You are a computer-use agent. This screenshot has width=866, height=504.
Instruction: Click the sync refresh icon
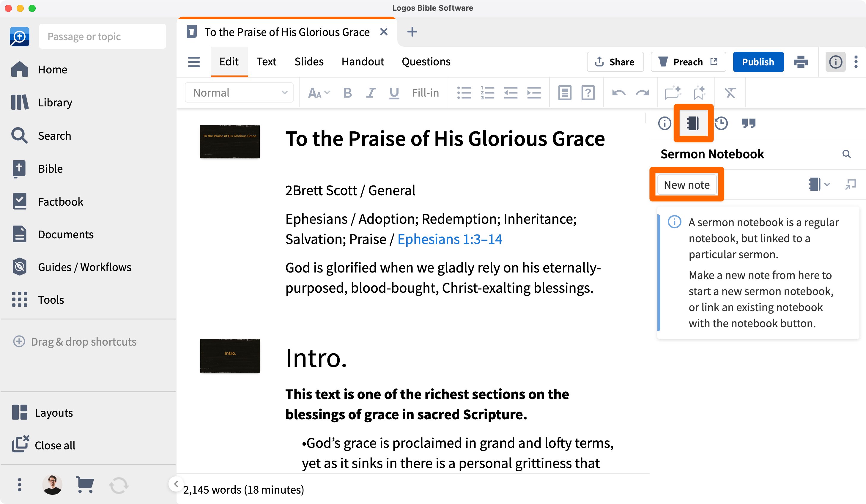pyautogui.click(x=119, y=486)
